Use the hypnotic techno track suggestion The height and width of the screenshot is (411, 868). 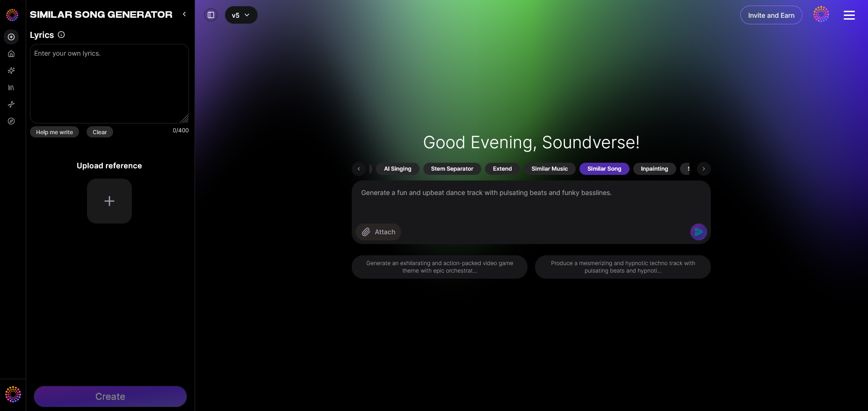623,267
